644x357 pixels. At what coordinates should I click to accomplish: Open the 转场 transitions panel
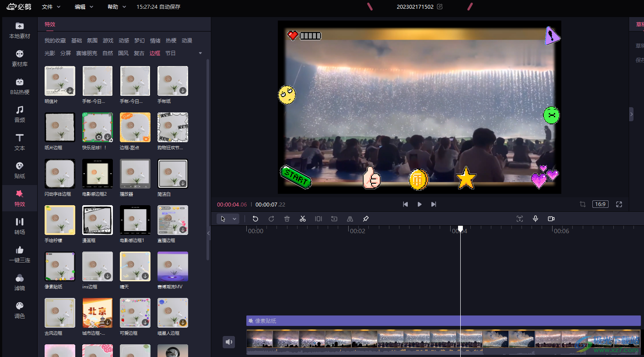(x=20, y=226)
